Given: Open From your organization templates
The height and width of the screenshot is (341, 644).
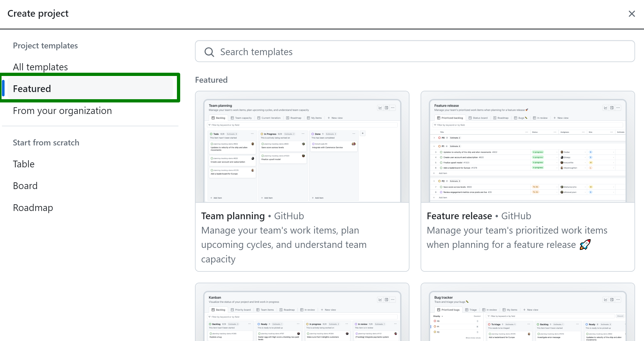Looking at the screenshot, I should (62, 110).
